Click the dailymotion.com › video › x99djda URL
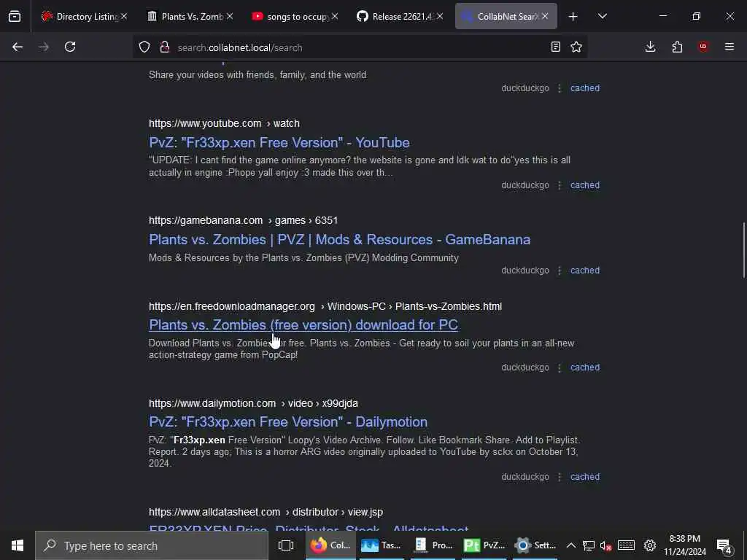Image resolution: width=747 pixels, height=560 pixels. pos(253,403)
